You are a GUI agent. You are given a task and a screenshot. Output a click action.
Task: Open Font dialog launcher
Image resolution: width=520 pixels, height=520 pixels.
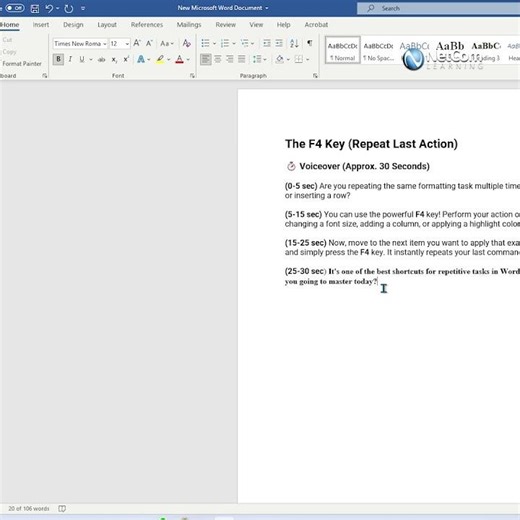pyautogui.click(x=192, y=76)
